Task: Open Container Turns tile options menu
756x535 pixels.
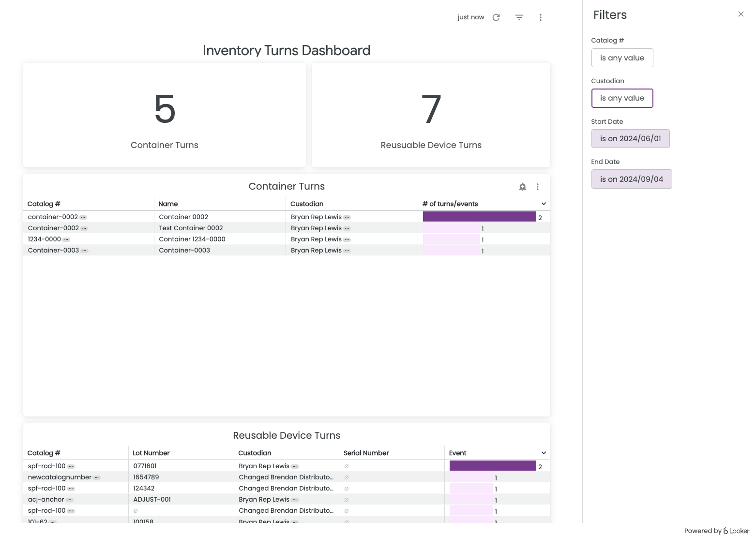Action: [538, 187]
